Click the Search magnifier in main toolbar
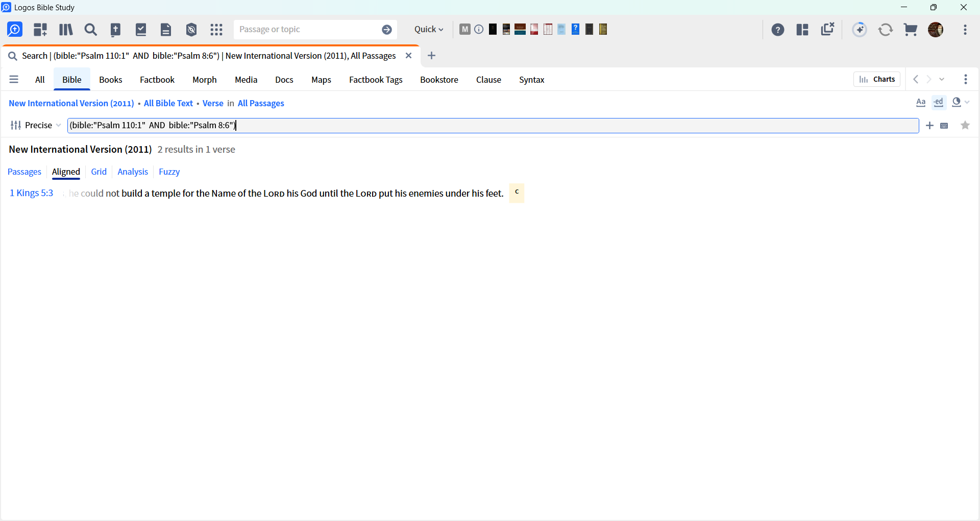 [91, 30]
